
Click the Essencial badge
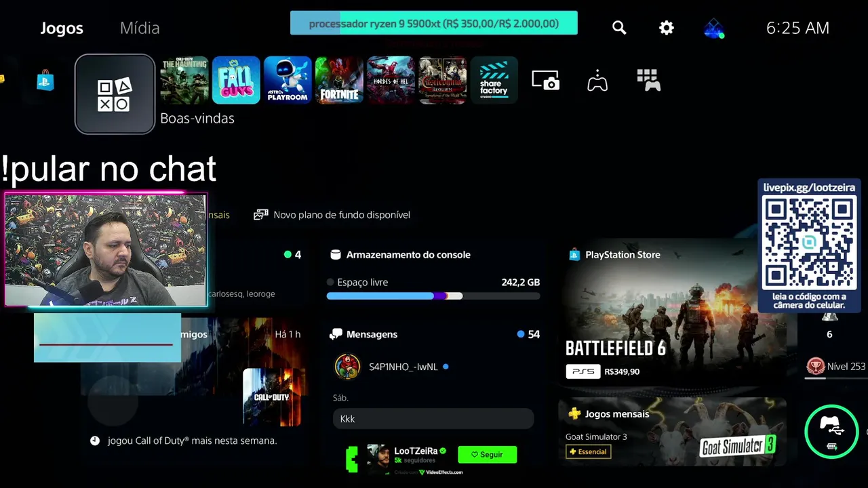pyautogui.click(x=588, y=451)
